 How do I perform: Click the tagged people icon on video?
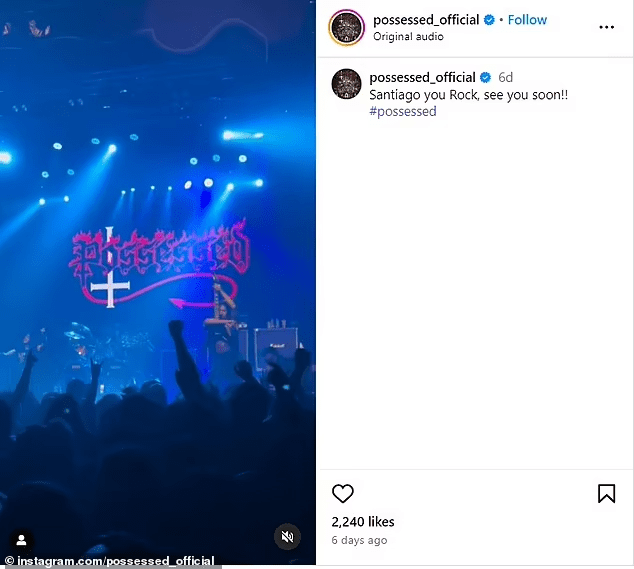(21, 540)
